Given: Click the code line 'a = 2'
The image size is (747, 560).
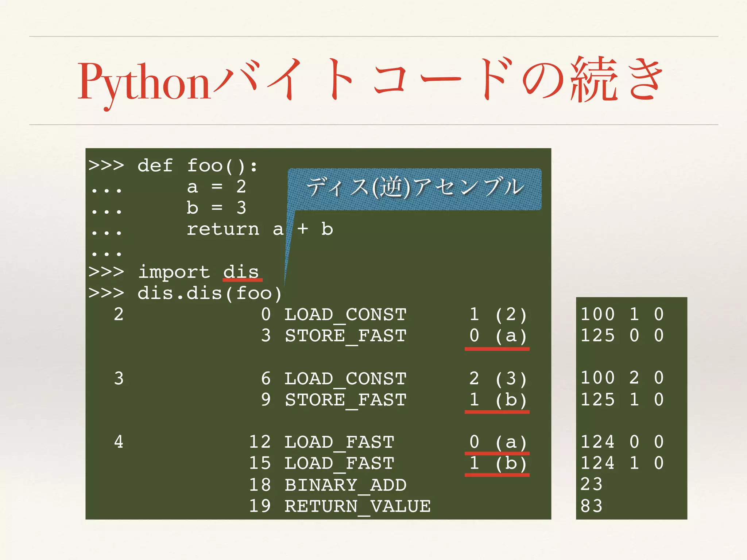Looking at the screenshot, I should 217,187.
